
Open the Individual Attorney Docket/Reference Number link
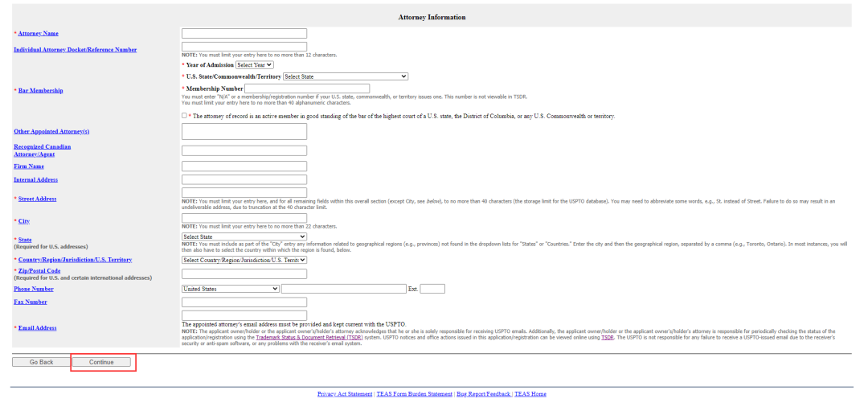point(75,50)
